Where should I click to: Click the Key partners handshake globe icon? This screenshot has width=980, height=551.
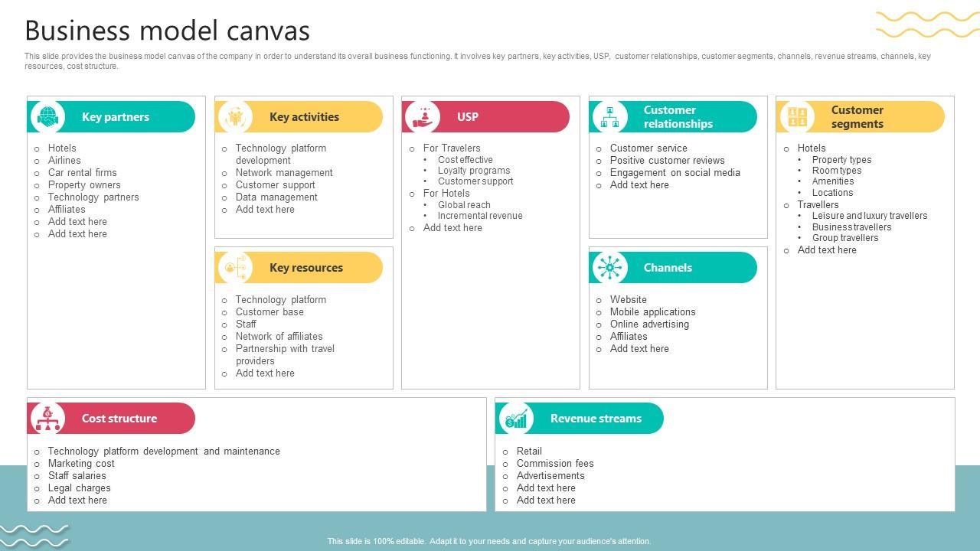[x=48, y=117]
